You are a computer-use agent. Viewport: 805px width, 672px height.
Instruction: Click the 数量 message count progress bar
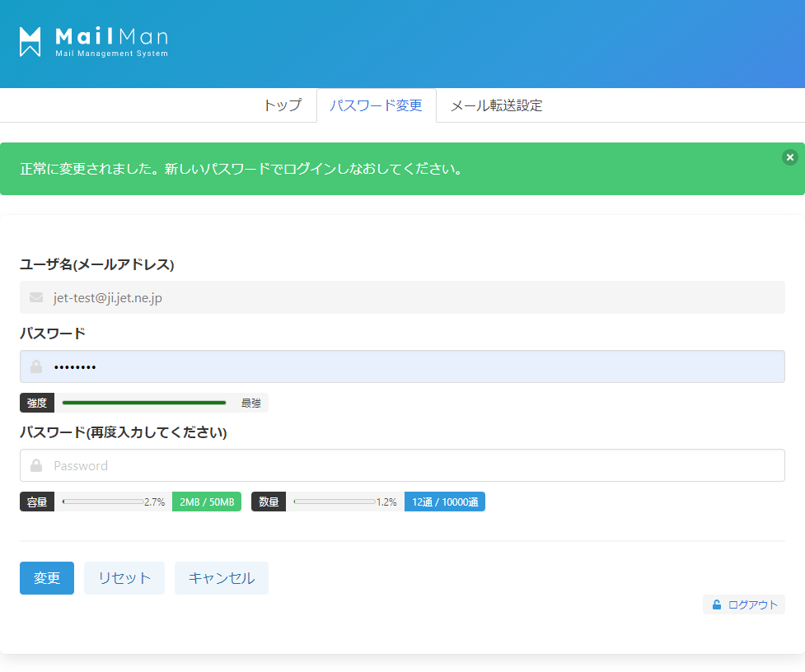point(334,502)
